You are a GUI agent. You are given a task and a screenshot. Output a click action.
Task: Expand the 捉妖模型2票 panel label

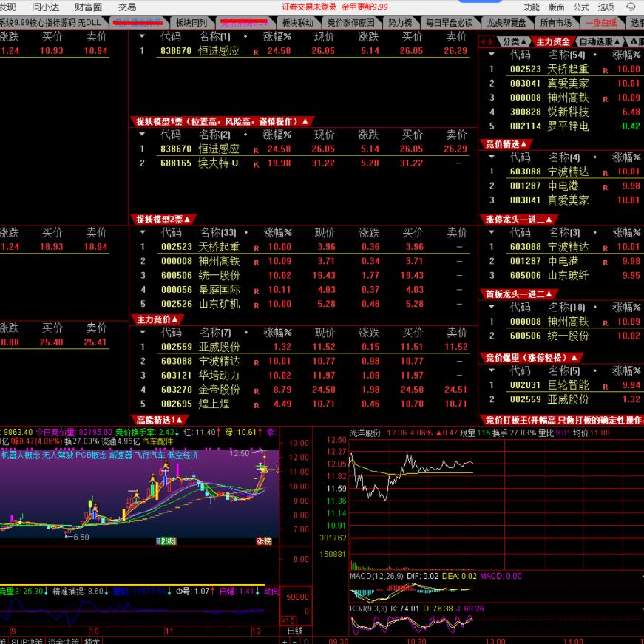(163, 220)
